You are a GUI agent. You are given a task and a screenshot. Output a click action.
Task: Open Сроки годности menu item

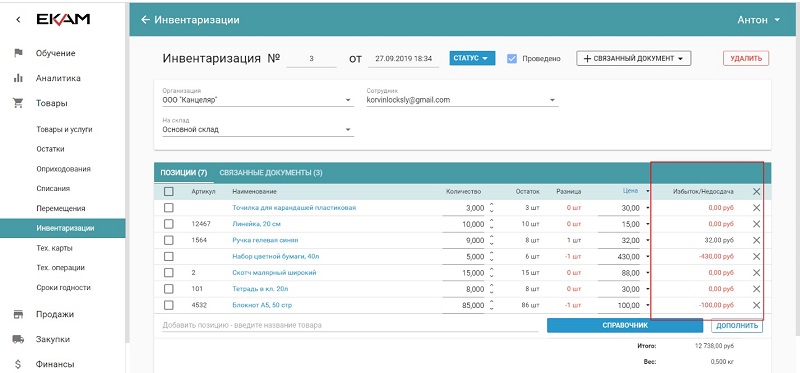tap(63, 287)
